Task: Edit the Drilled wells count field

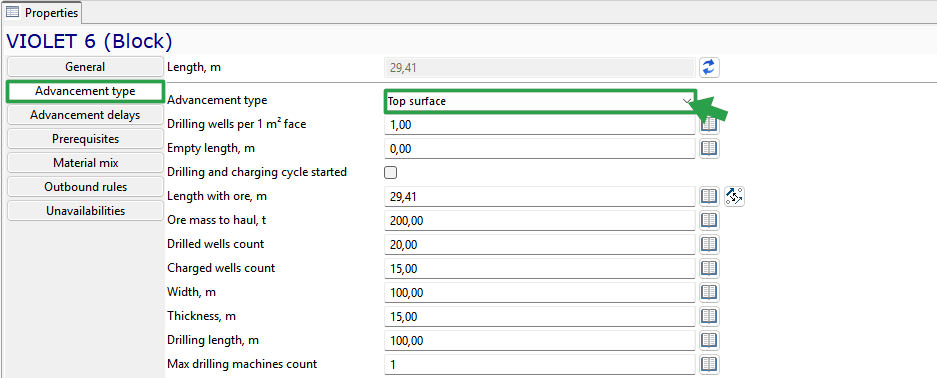Action: (540, 244)
